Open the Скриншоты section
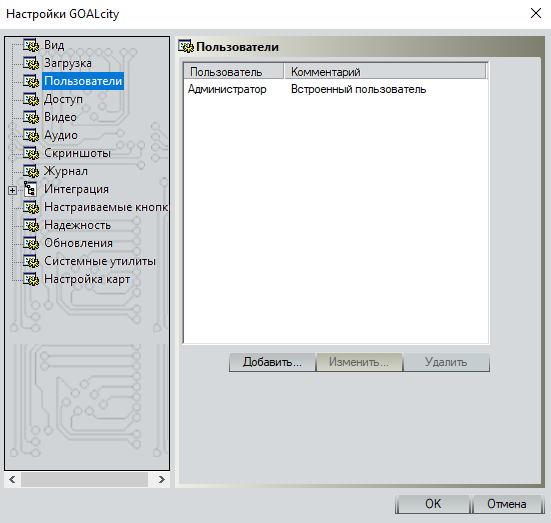The width and height of the screenshot is (551, 523). (x=77, y=153)
